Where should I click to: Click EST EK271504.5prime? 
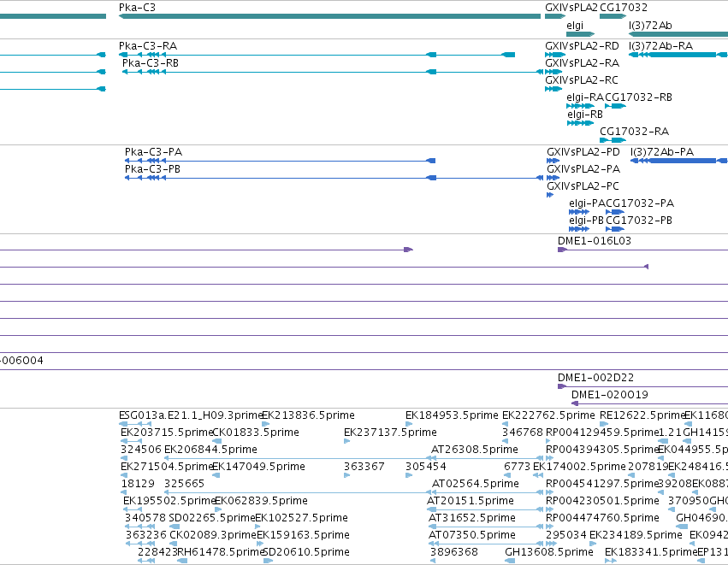click(x=124, y=475)
